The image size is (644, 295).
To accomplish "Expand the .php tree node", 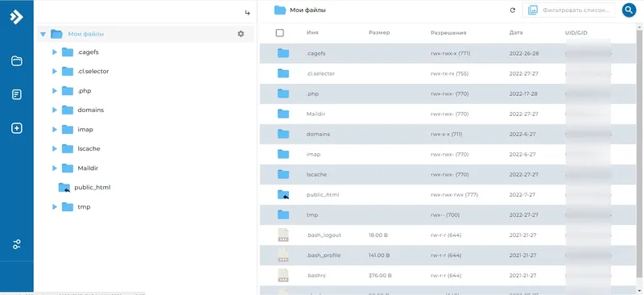I will click(x=54, y=90).
